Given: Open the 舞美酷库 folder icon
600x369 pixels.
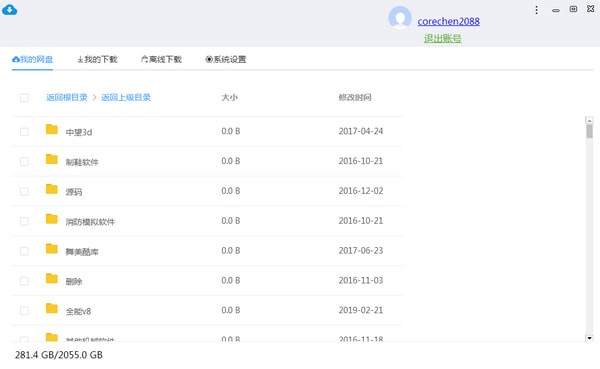Looking at the screenshot, I should (x=52, y=249).
